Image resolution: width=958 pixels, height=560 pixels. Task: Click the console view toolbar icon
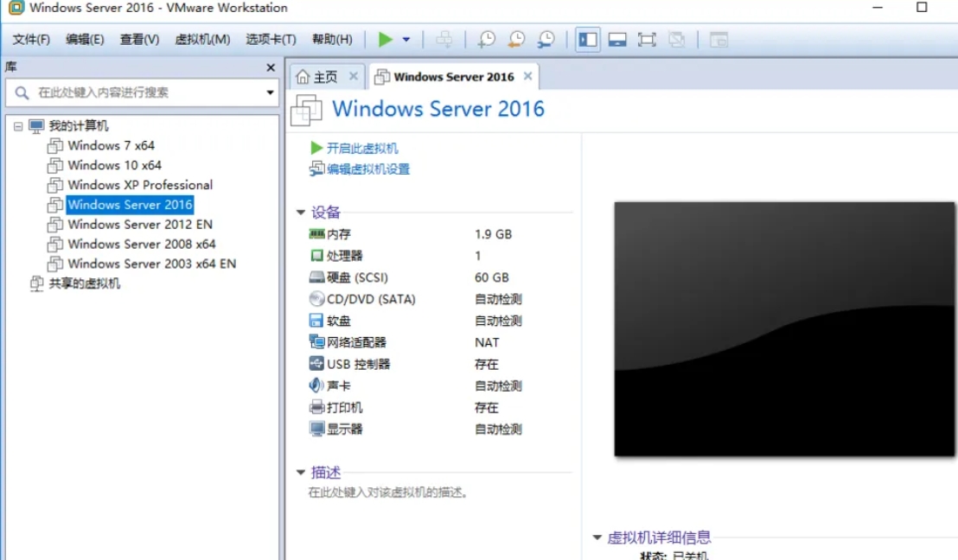[718, 40]
